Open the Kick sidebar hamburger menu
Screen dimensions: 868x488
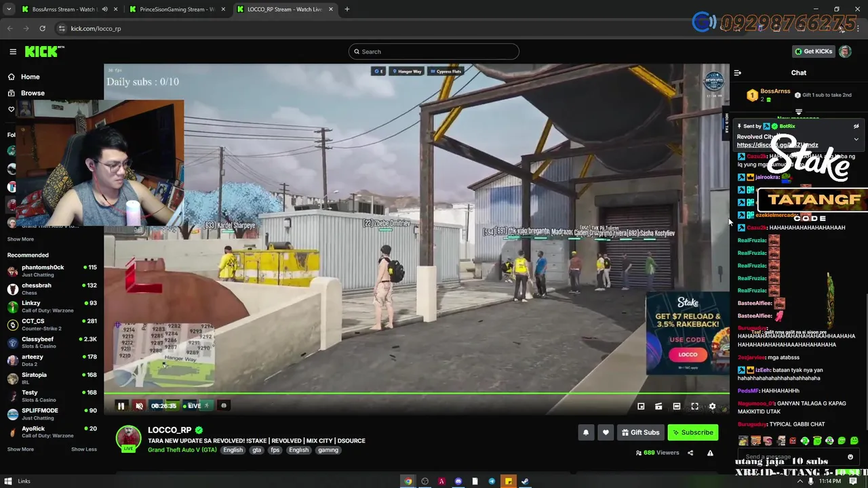(x=13, y=52)
